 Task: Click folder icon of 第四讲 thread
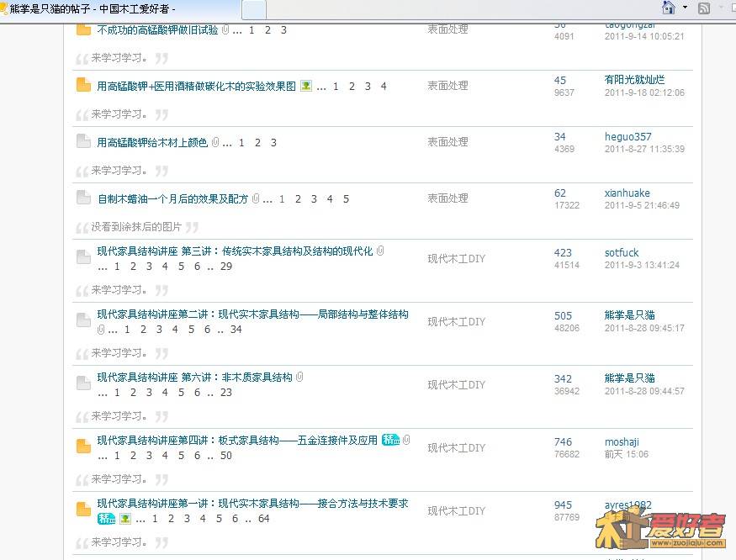tap(83, 446)
